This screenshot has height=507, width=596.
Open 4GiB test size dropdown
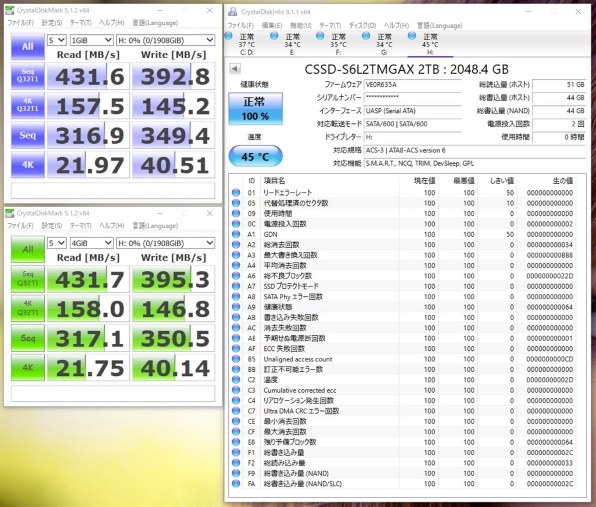[92, 243]
